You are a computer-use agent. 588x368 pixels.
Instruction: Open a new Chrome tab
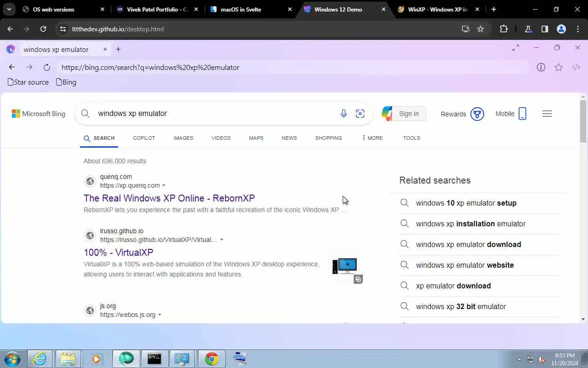(x=494, y=9)
